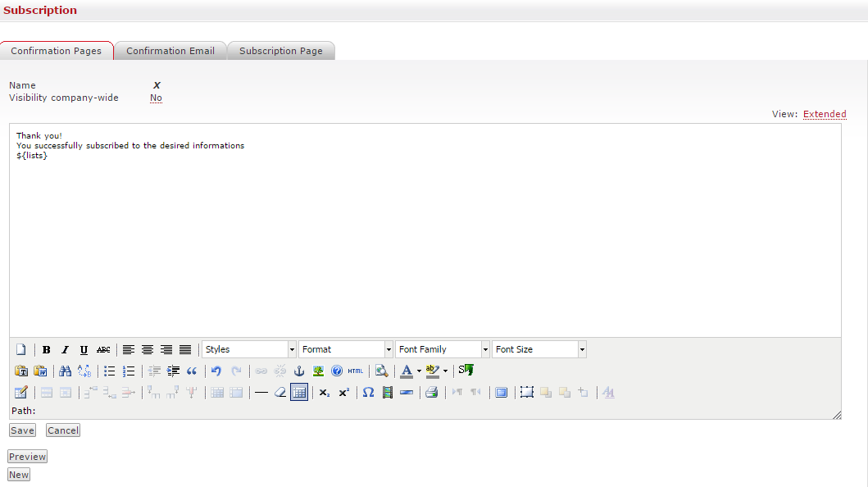Viewport: 868px width, 487px height.
Task: Toggle the visual guidelines grid icon
Action: click(299, 393)
